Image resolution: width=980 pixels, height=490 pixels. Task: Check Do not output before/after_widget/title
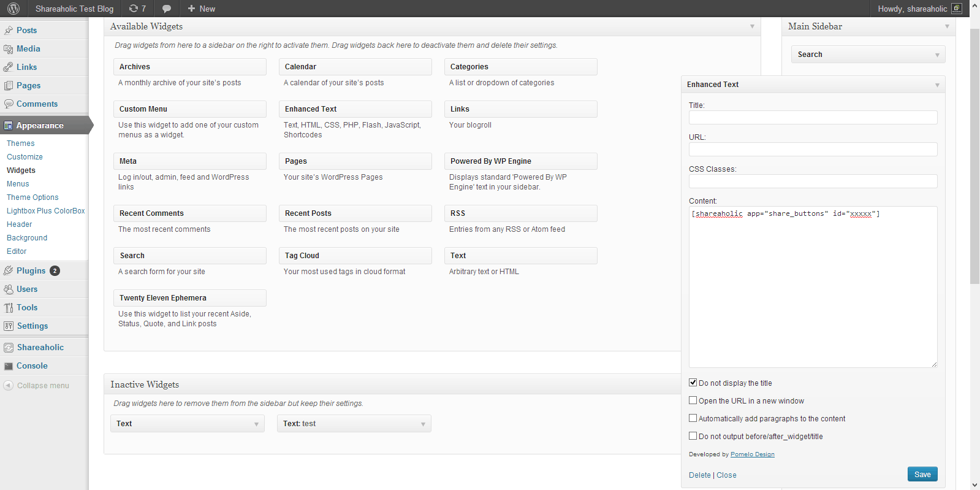(x=693, y=436)
